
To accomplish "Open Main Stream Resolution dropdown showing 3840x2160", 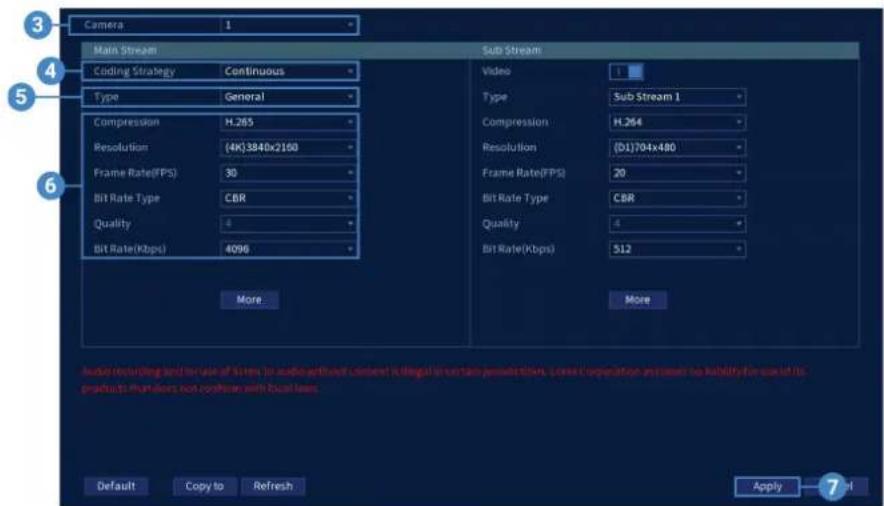I will 288,148.
